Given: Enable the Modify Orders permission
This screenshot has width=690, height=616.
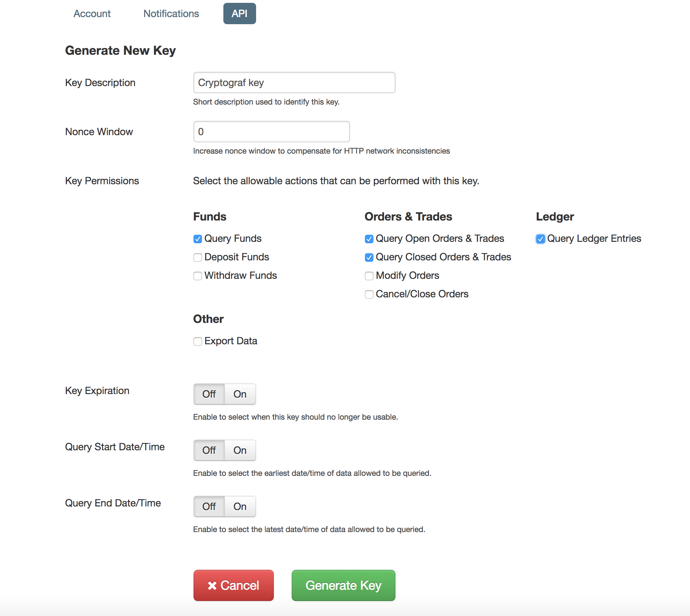Looking at the screenshot, I should (369, 276).
